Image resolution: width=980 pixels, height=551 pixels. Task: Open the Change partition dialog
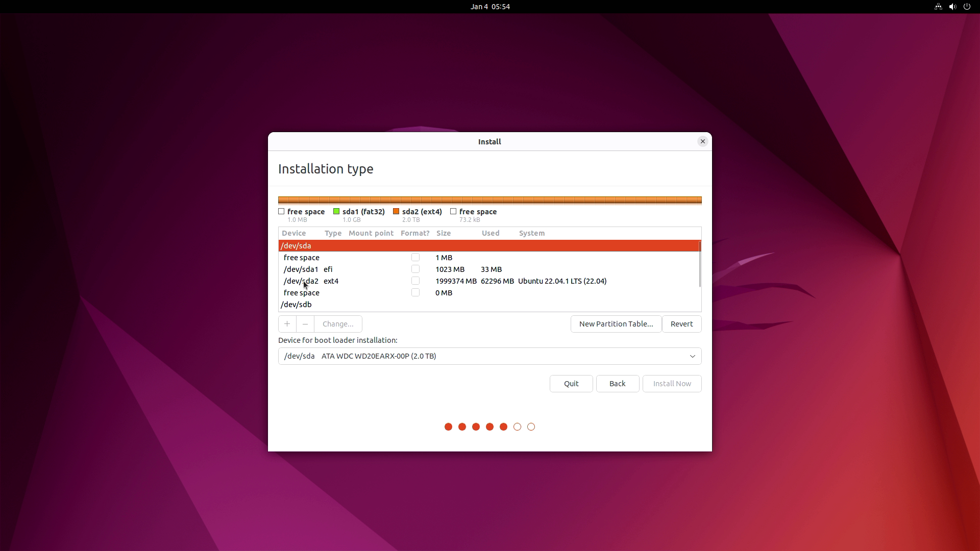tap(338, 324)
